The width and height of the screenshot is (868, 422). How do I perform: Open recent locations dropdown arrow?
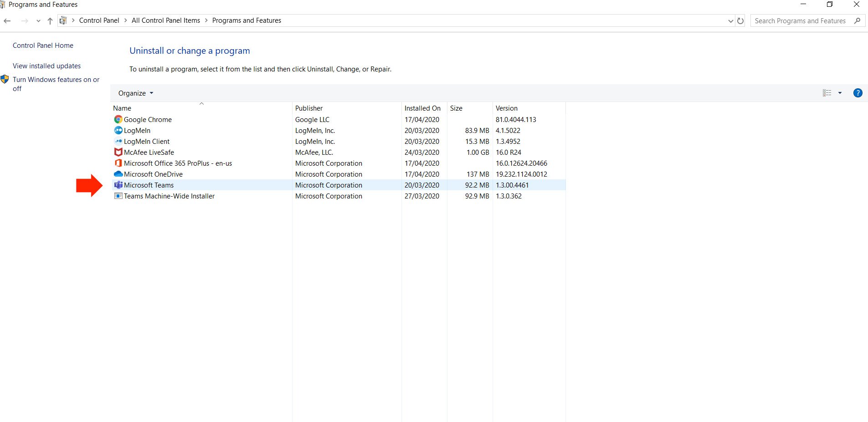click(38, 21)
